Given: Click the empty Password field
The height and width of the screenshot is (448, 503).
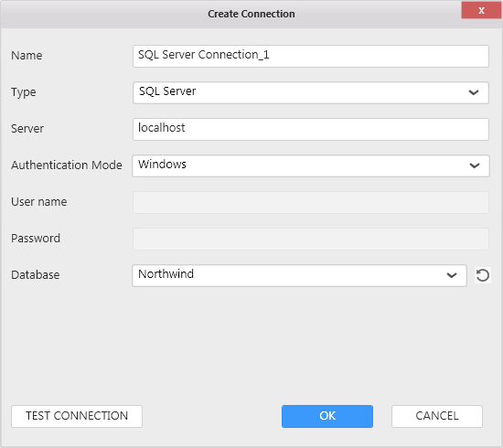Looking at the screenshot, I should [x=311, y=239].
